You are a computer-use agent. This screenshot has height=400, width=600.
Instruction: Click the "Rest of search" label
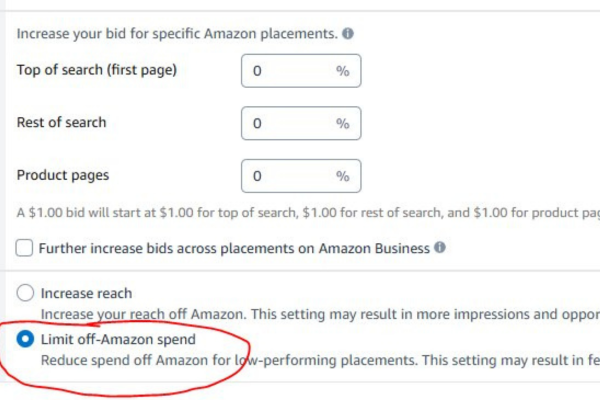point(61,123)
